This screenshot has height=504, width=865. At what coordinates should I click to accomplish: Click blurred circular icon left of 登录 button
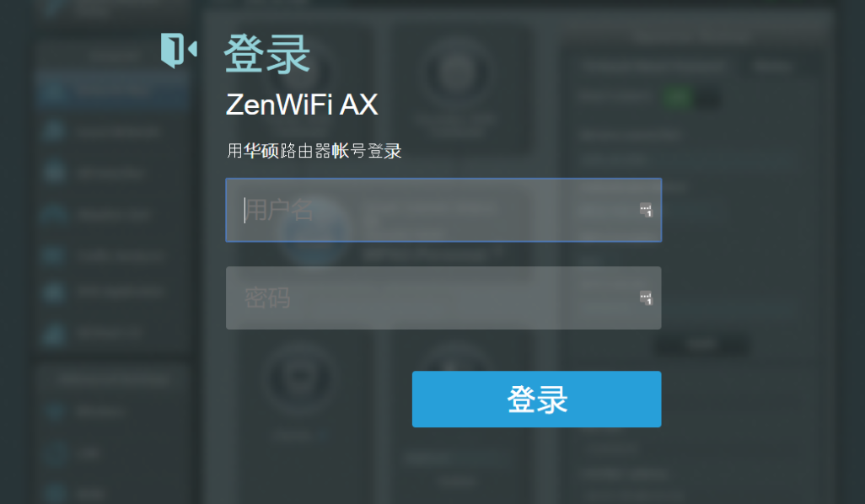[298, 378]
